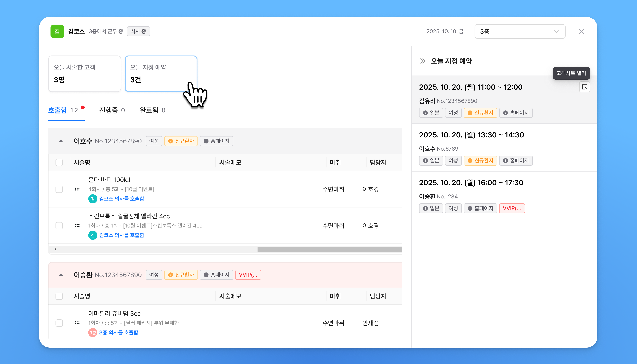Check the 이마필러 쥬비덤 3cc row checkbox
Viewport: 637px width, 364px height.
pyautogui.click(x=59, y=323)
